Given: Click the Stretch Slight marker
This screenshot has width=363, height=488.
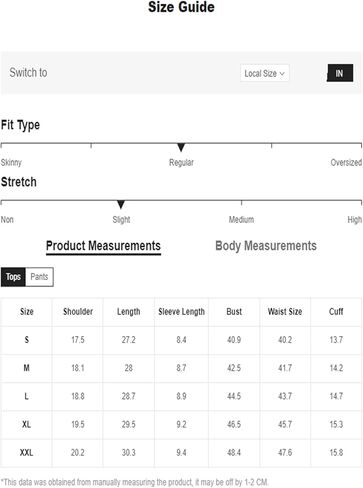Looking at the screenshot, I should [121, 205].
